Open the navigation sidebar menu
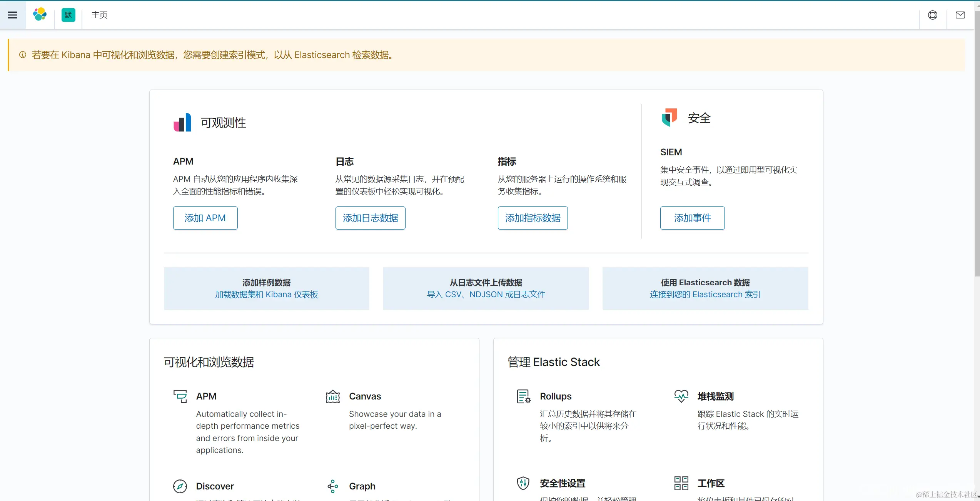 [12, 15]
